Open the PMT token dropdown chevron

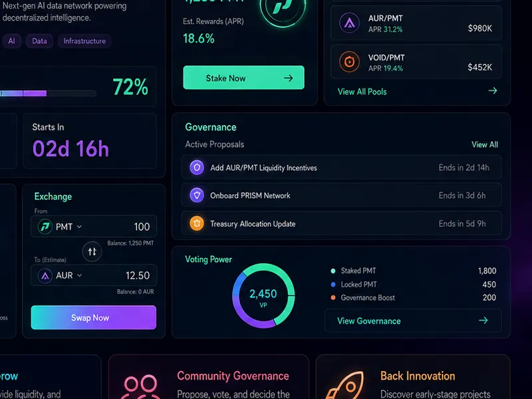coord(79,226)
